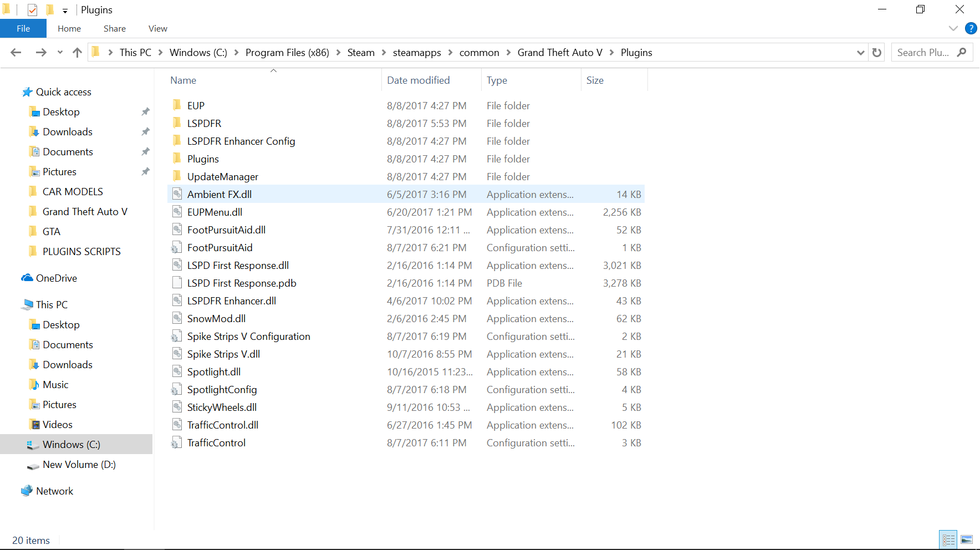Click Windows (C:) in the address bar
The image size is (980, 550).
tap(198, 53)
